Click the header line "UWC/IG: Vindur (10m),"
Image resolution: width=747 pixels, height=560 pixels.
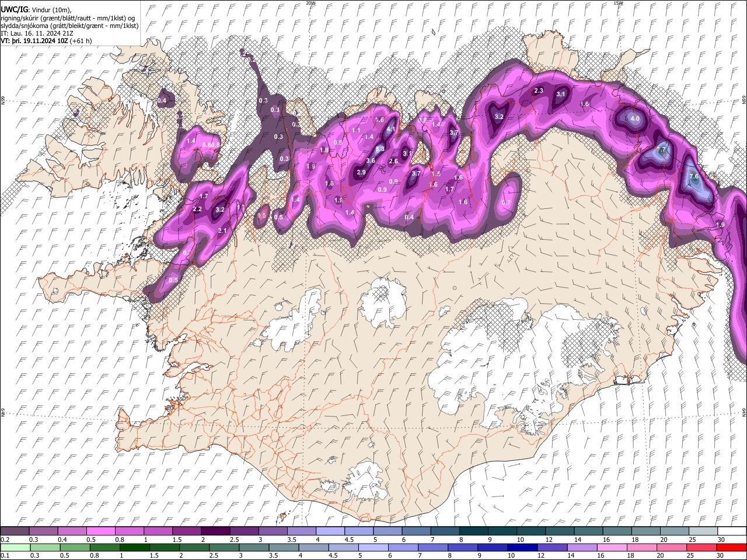(36, 9)
